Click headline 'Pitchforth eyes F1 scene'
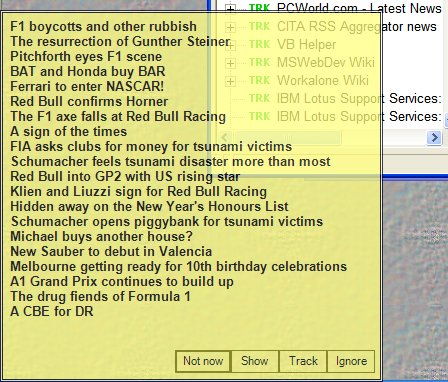Viewport: 448px width, 382px height. [86, 56]
